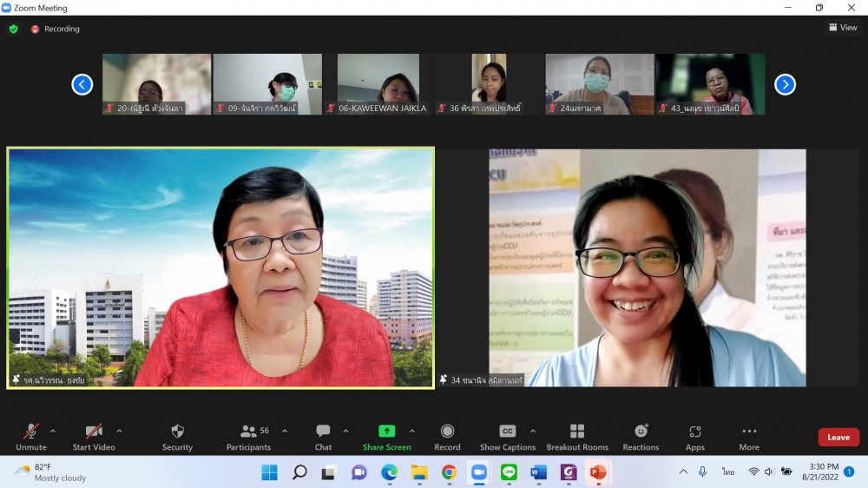The image size is (868, 488).
Task: Open the More options menu
Action: click(749, 437)
